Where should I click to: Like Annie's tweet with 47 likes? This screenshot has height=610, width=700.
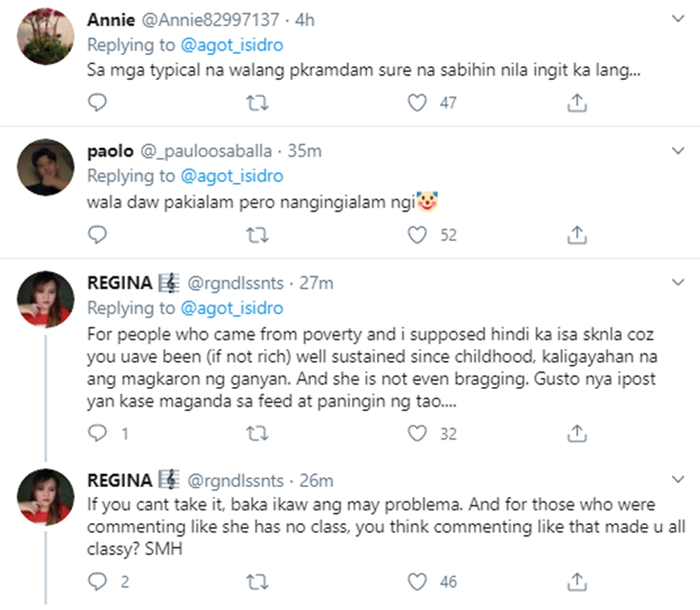click(x=417, y=103)
